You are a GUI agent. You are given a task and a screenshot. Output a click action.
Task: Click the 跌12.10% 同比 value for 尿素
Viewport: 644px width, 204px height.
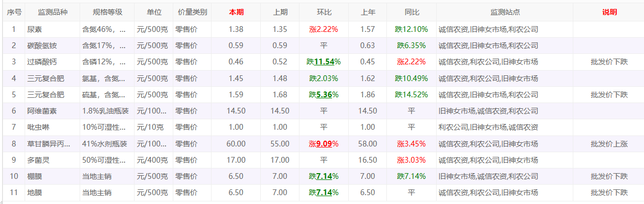coord(412,30)
